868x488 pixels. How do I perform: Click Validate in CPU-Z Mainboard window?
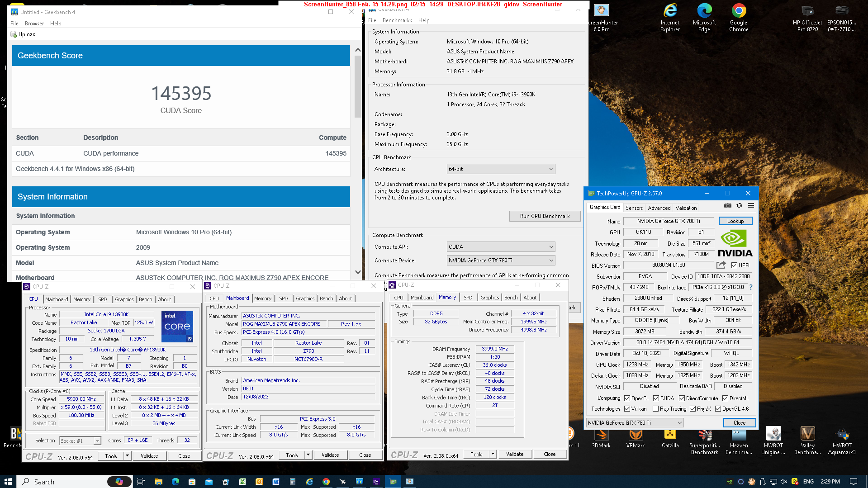[x=330, y=455]
